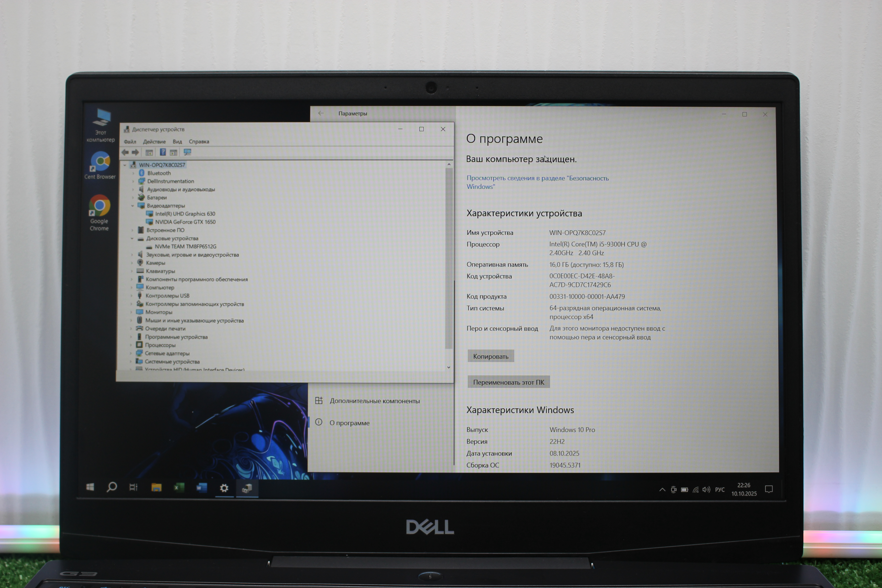Select NVIDIA GeForce GTX 1650 device
882x588 pixels.
pyautogui.click(x=185, y=222)
